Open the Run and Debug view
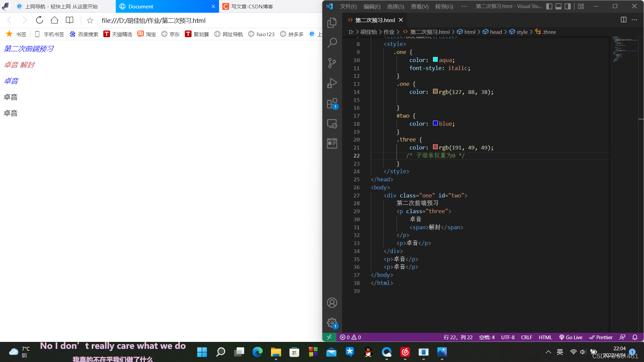The width and height of the screenshot is (644, 362). click(332, 83)
